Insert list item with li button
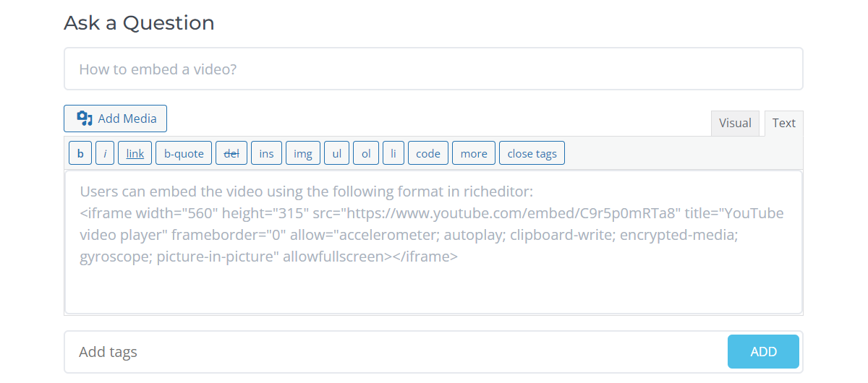This screenshot has height=383, width=868. (x=393, y=153)
